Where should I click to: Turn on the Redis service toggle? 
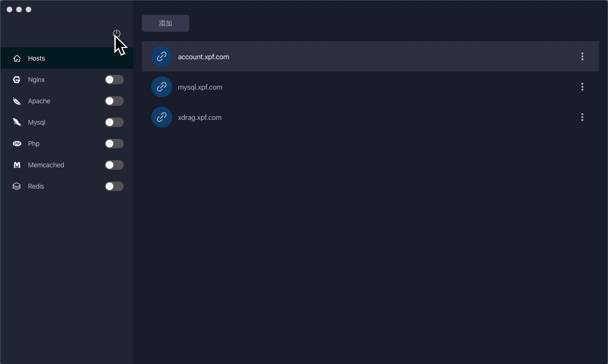click(114, 186)
